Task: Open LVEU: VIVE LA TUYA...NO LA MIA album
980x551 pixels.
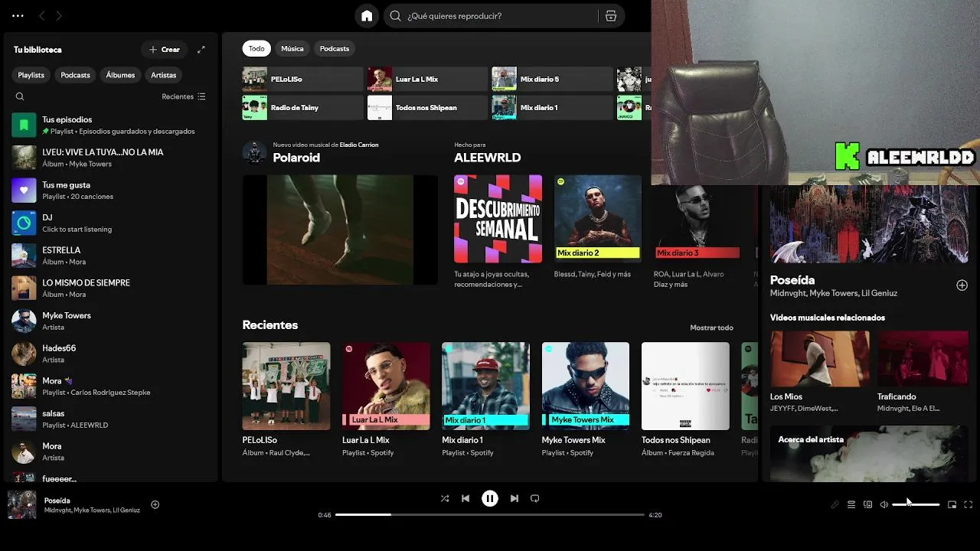Action: coord(111,158)
